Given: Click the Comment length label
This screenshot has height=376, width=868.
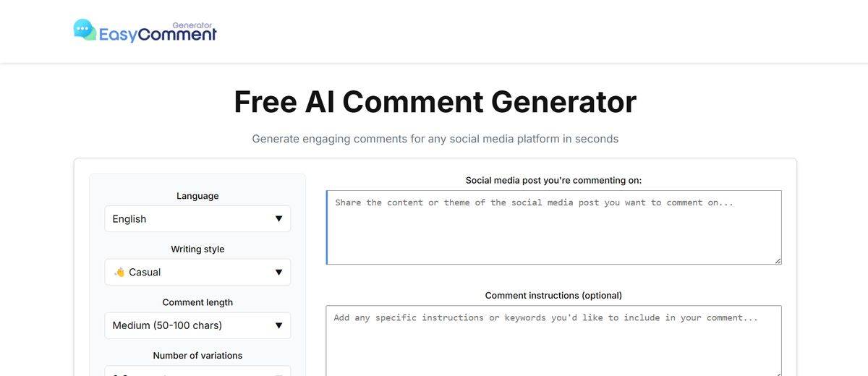Looking at the screenshot, I should 197,302.
